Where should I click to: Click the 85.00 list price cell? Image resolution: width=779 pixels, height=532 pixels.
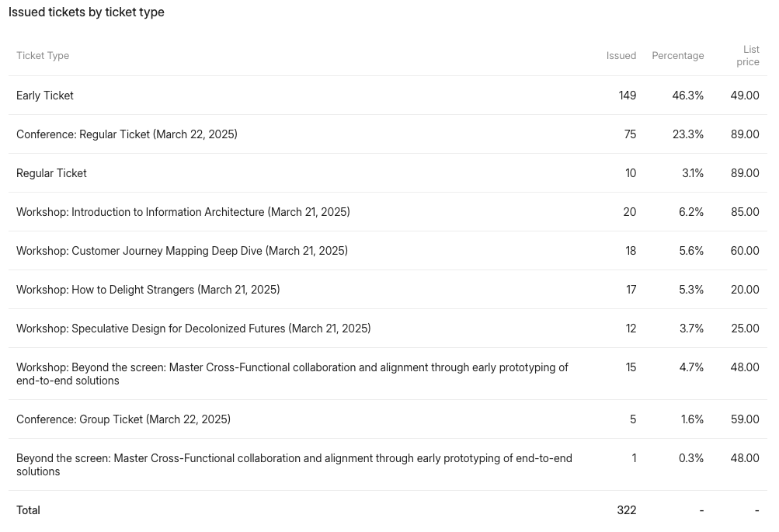(744, 212)
